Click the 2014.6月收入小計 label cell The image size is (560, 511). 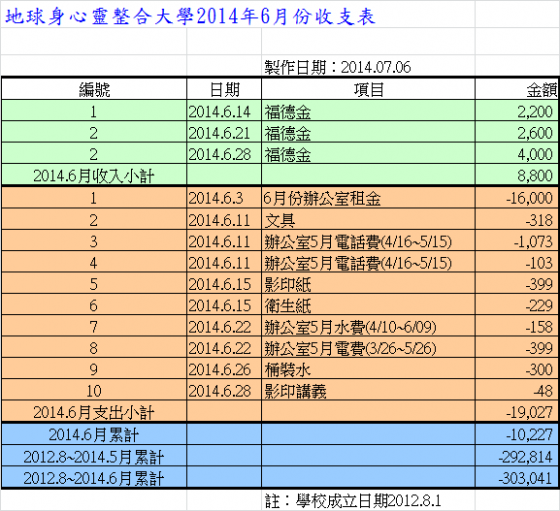[x=94, y=175]
